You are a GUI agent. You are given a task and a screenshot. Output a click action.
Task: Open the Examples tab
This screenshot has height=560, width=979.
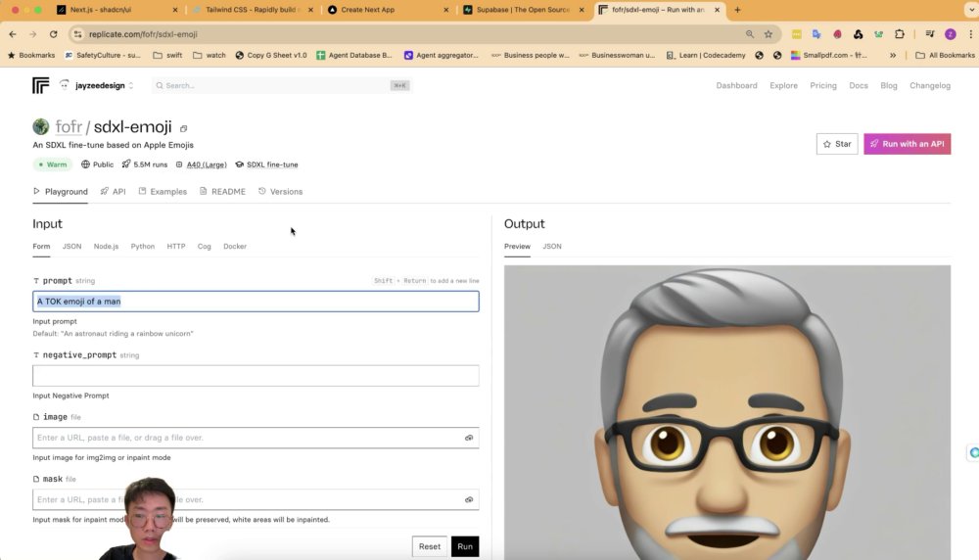tap(163, 192)
